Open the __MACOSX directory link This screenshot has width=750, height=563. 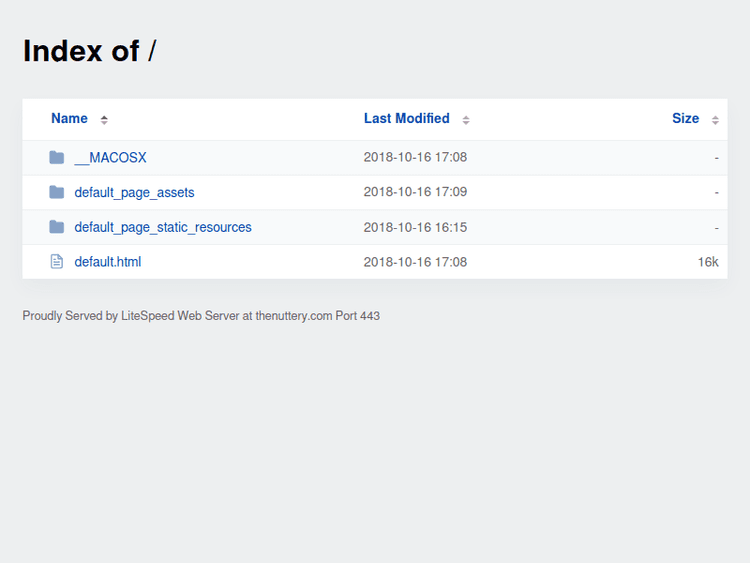pos(110,158)
